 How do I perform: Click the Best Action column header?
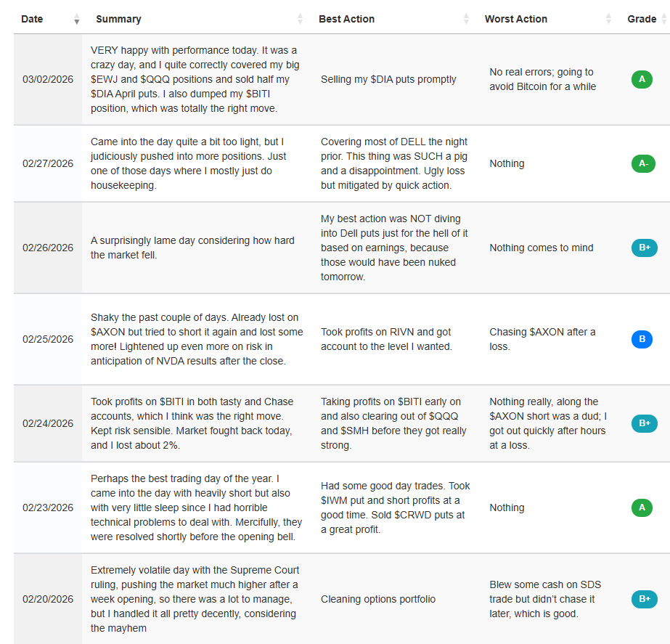point(346,19)
